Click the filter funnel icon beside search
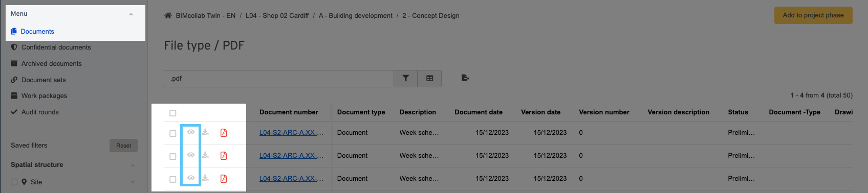This screenshot has width=868, height=193. click(x=406, y=79)
